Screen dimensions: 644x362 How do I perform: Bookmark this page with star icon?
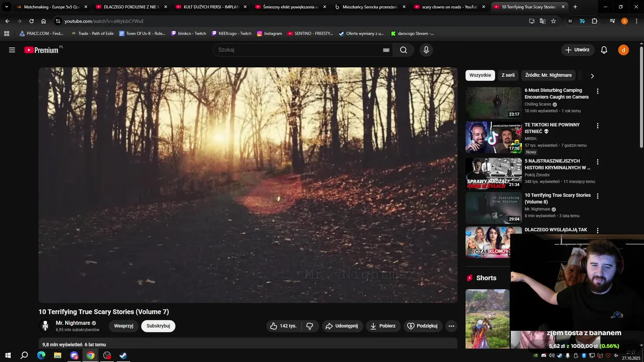click(x=553, y=21)
